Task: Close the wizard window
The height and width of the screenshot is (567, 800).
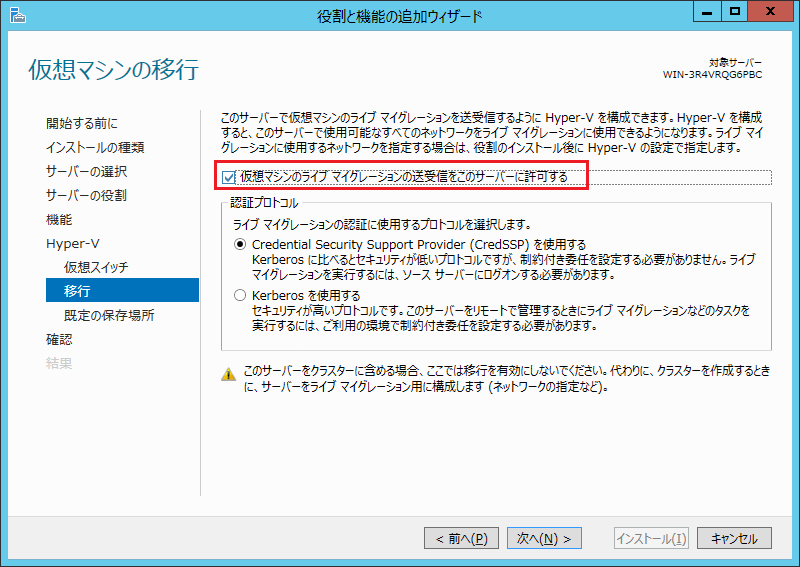Action: click(770, 11)
